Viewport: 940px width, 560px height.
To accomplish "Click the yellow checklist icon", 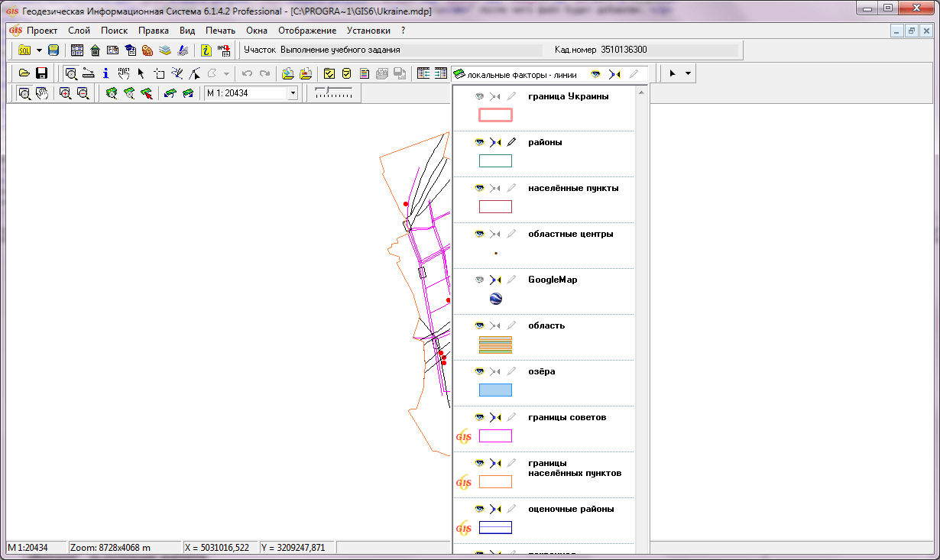I will pos(329,73).
